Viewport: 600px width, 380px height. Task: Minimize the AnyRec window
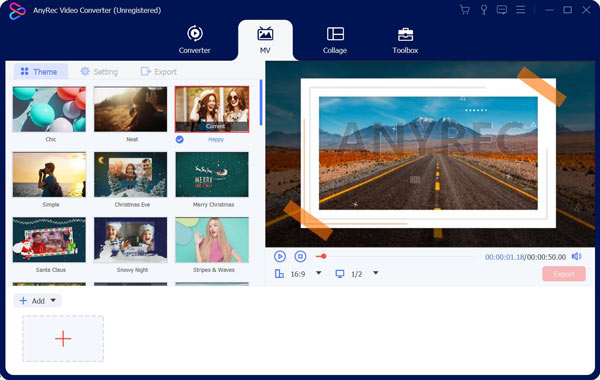549,10
